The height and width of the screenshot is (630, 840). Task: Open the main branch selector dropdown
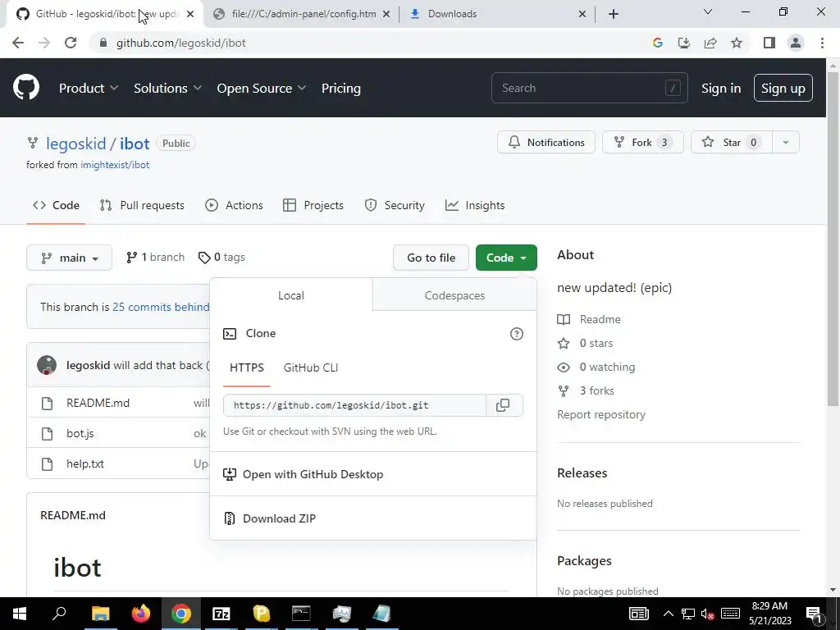69,258
